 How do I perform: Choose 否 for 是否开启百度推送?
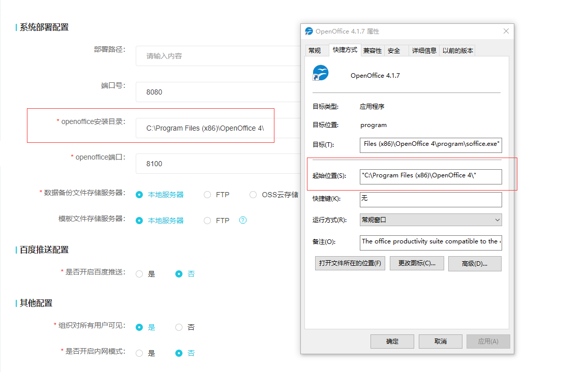pyautogui.click(x=179, y=274)
